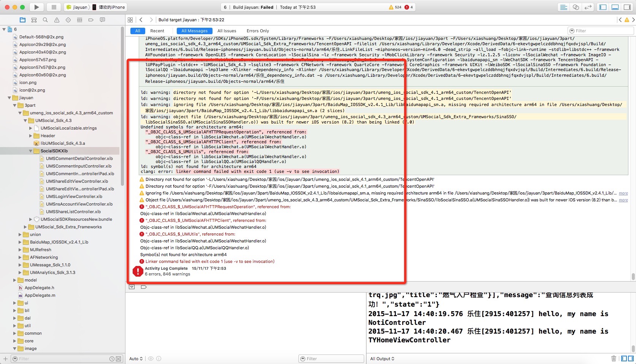This screenshot has width=636, height=364.
Task: Expand the Header folder
Action: pos(31,136)
